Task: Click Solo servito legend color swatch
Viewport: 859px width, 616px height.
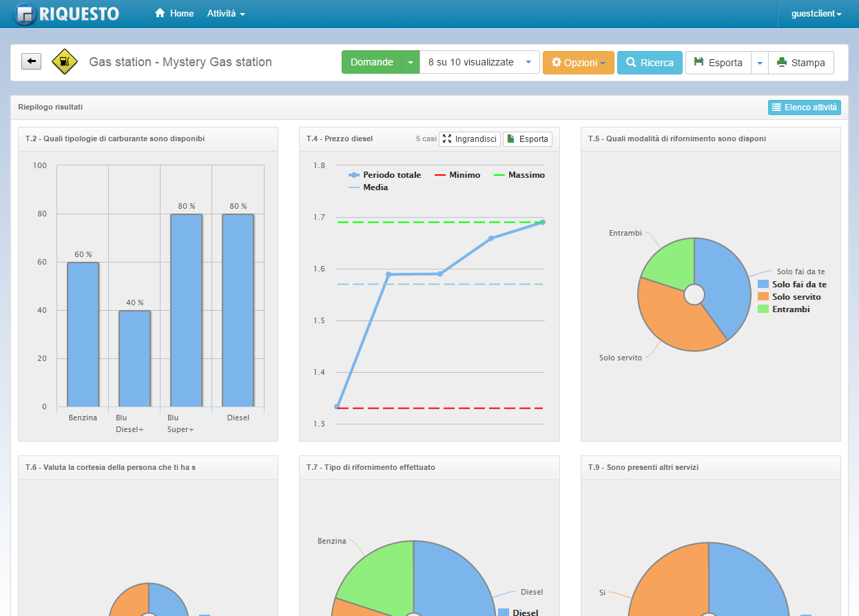Action: (x=763, y=297)
